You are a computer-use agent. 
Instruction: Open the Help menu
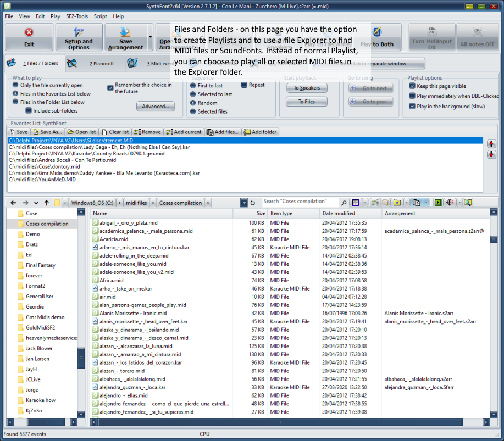point(118,16)
